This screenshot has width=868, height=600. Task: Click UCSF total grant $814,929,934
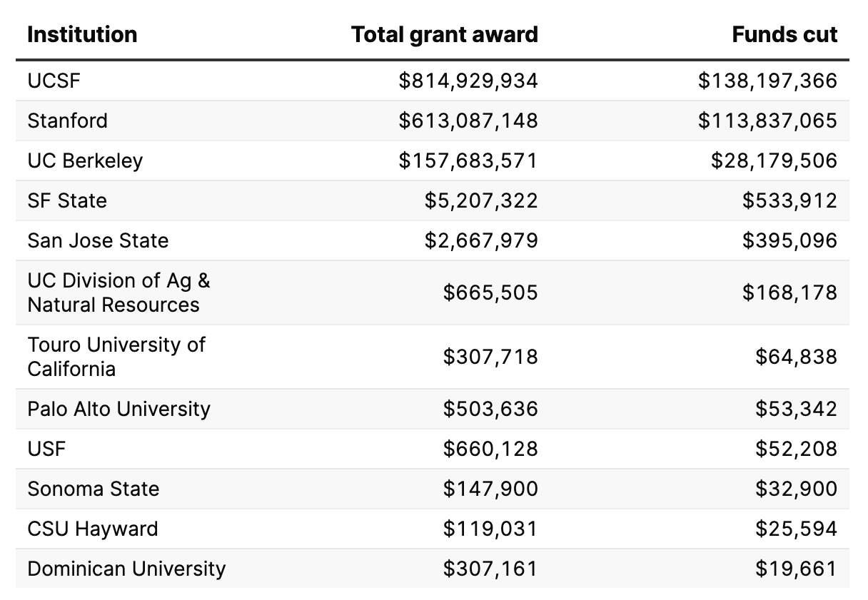pos(468,81)
